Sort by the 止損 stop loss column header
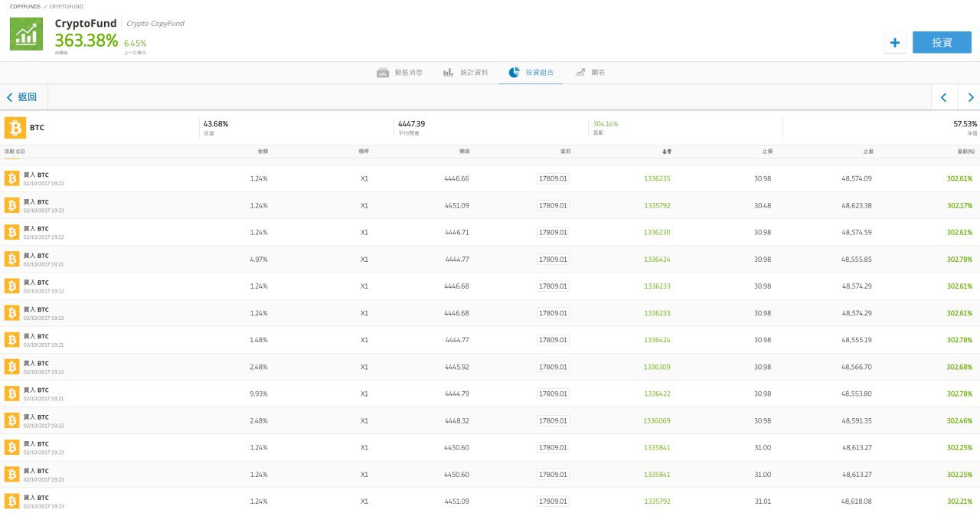This screenshot has height=513, width=980. [x=767, y=152]
